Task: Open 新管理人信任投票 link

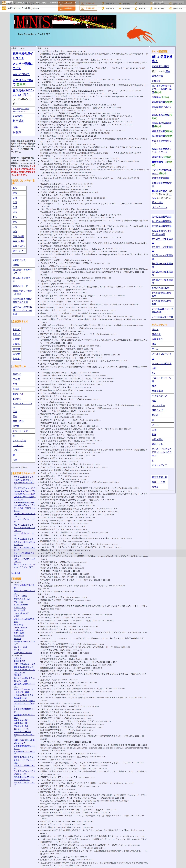Action: click(x=160, y=288)
